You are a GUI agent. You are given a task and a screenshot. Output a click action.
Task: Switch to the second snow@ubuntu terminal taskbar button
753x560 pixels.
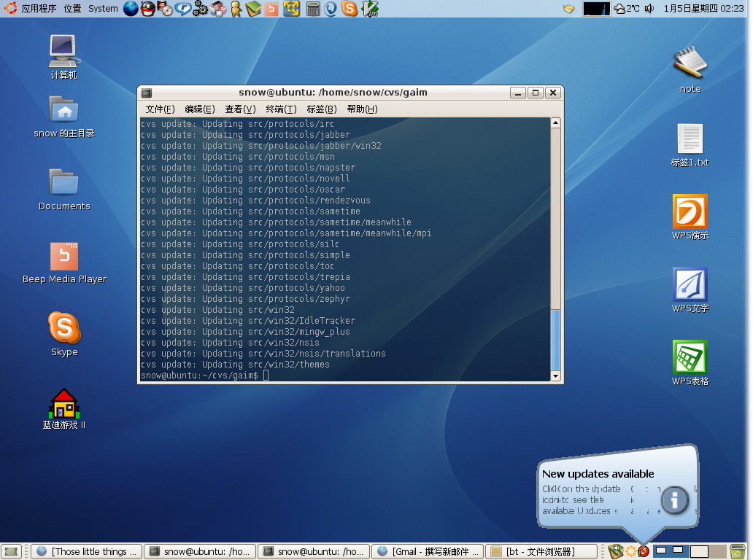click(314, 552)
